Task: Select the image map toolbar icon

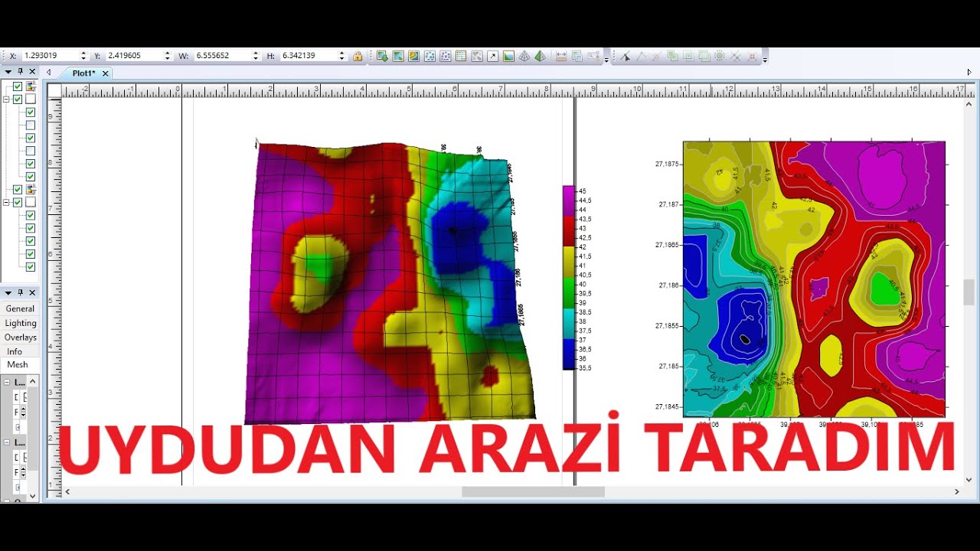Action: (508, 56)
